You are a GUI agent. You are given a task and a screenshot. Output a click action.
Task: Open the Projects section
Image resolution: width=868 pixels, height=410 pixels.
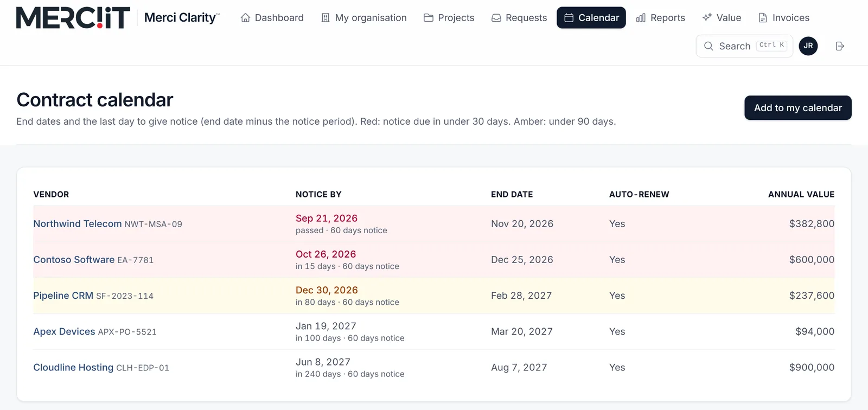coord(449,18)
